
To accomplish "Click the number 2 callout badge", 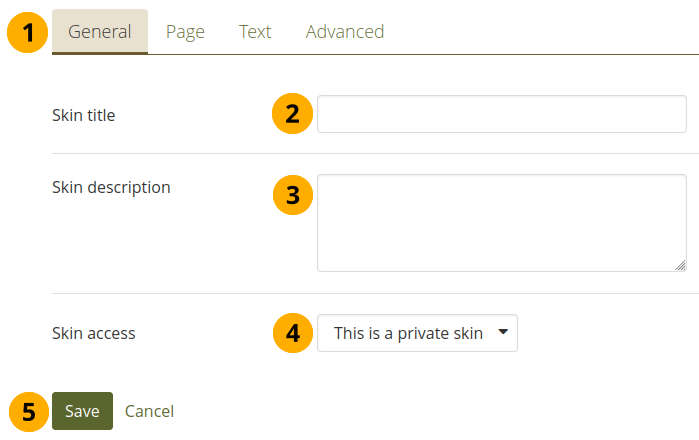I will coord(292,114).
